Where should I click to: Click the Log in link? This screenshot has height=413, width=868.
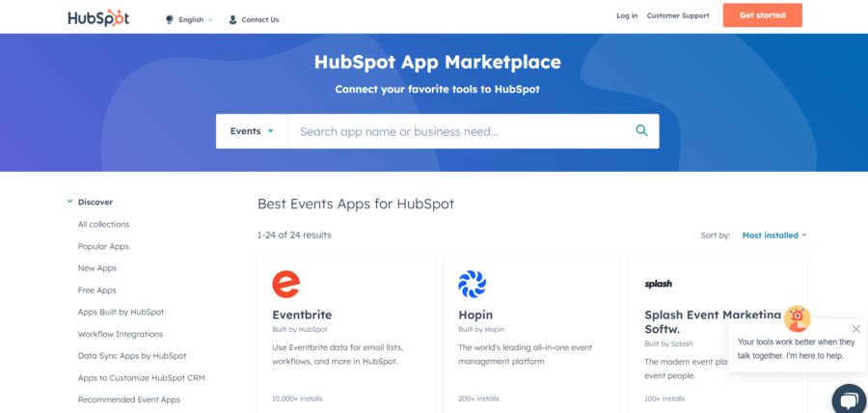(627, 15)
